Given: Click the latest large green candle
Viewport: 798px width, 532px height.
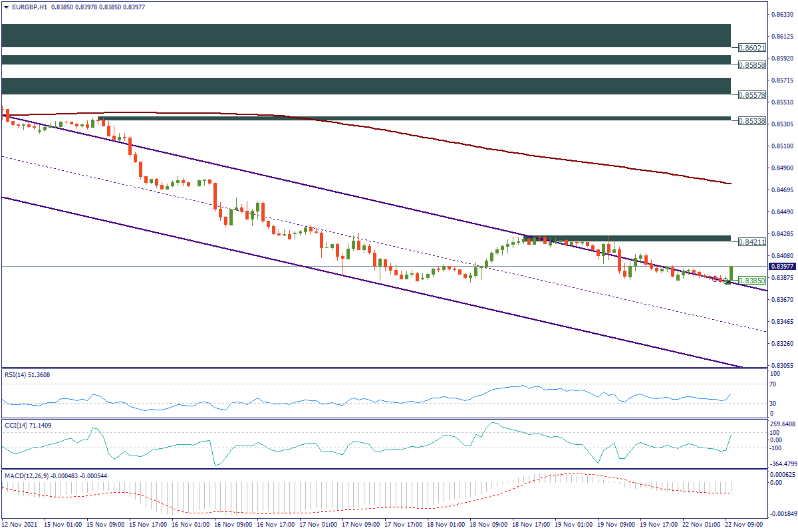Looking at the screenshot, I should coord(731,273).
